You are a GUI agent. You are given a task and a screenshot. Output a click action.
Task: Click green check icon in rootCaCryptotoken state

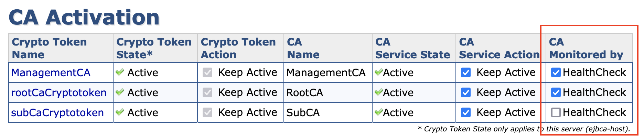(x=120, y=92)
